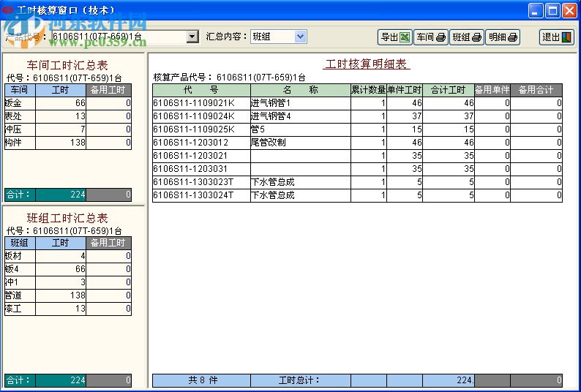Viewport: 581px width, 392px height.
Task: Click the Excel icon on 导出 button
Action: (x=405, y=37)
